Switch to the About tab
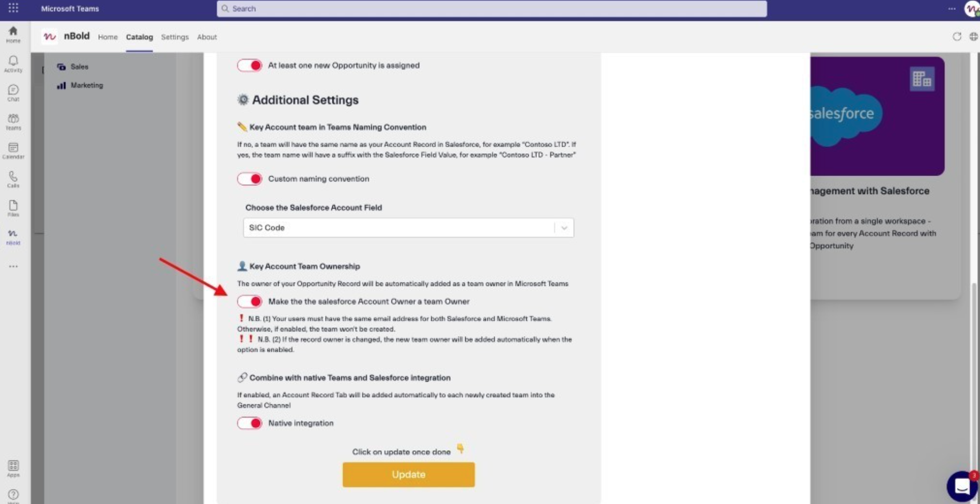Screen dimensions: 980x504 pyautogui.click(x=207, y=37)
